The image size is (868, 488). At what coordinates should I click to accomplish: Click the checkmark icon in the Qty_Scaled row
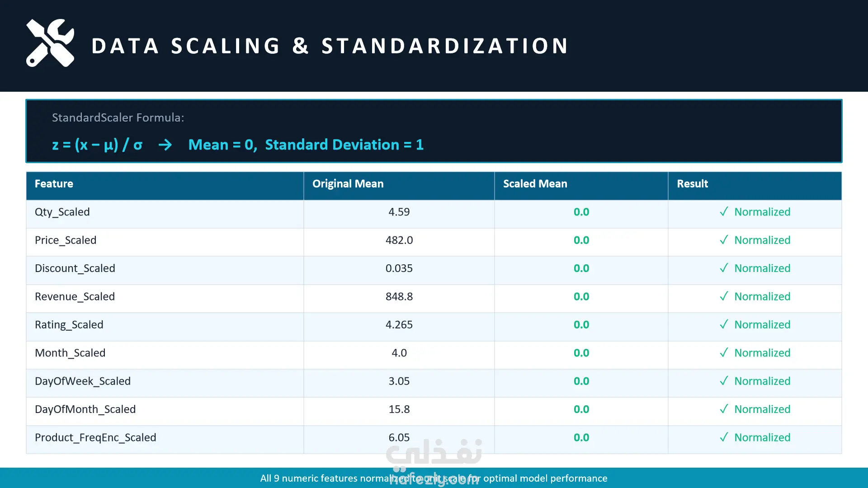pyautogui.click(x=724, y=211)
